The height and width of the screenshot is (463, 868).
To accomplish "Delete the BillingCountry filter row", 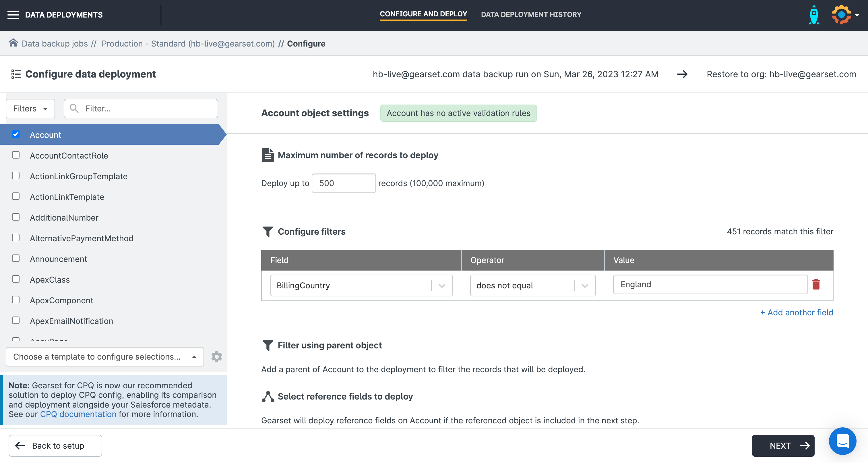I will tap(816, 284).
